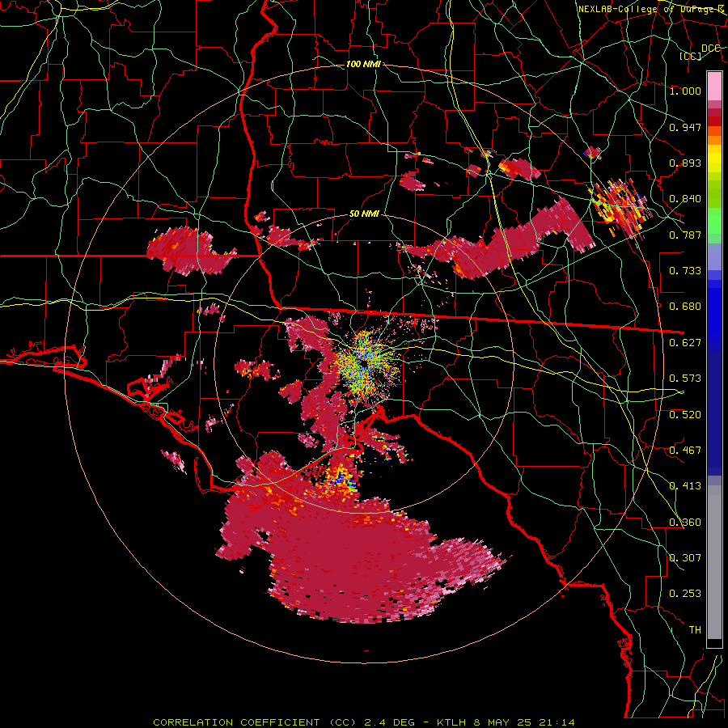The width and height of the screenshot is (728, 728).
Task: Click the CORRELATION COEFFICIENT (CC) caption text
Action: (255, 722)
